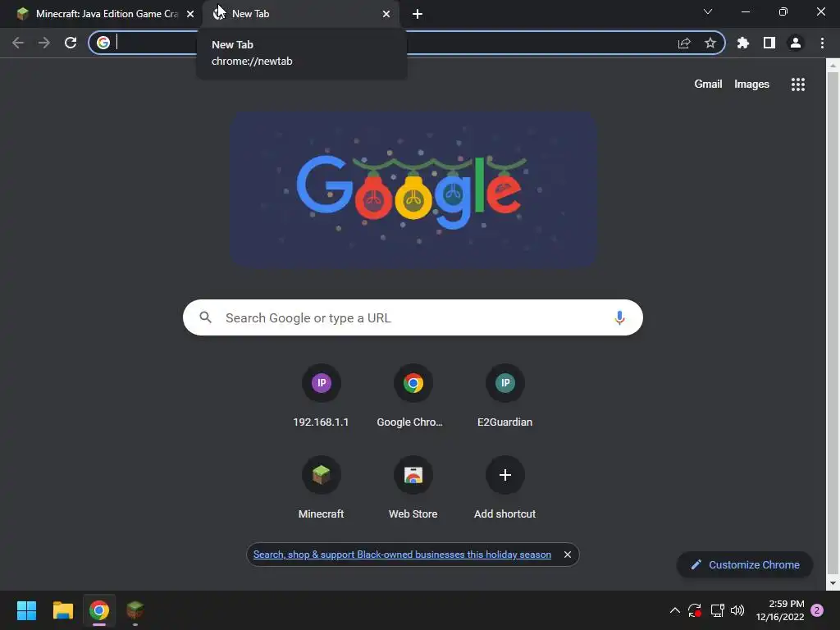
Task: Open the 192.168.1.1 shortcut
Action: [321, 396]
